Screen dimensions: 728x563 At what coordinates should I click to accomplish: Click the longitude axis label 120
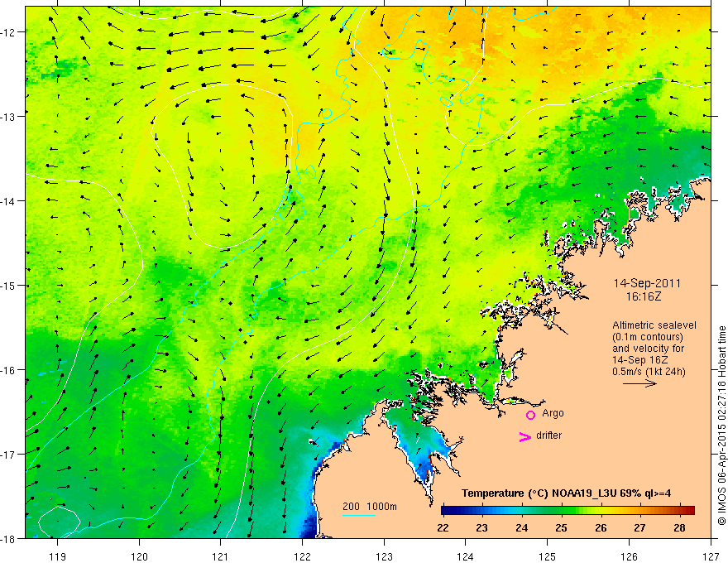pyautogui.click(x=139, y=556)
